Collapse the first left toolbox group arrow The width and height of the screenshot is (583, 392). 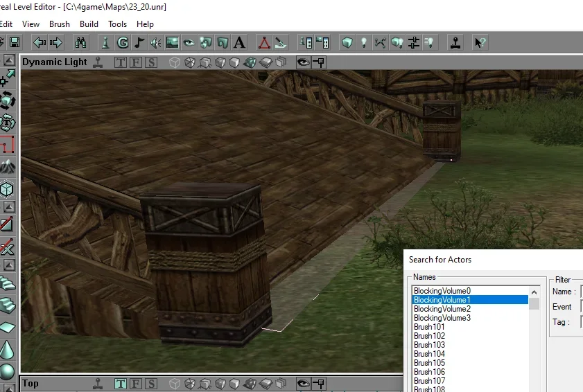click(x=9, y=60)
